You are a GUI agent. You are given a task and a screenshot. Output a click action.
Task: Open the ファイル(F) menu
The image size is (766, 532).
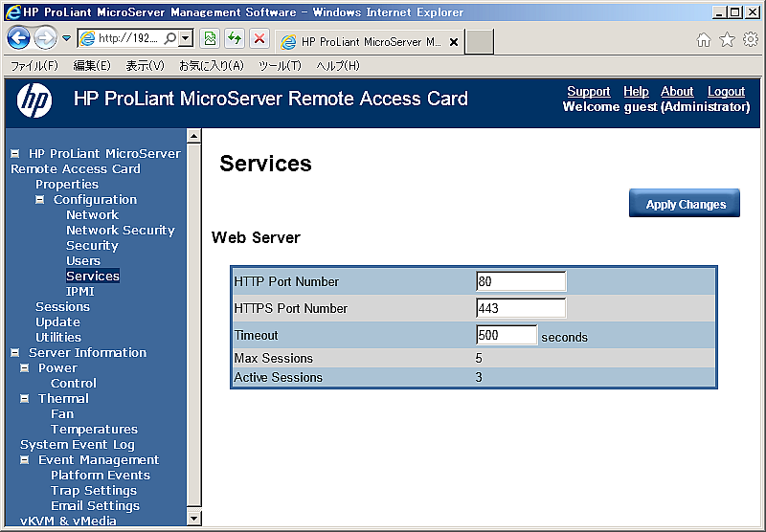point(34,65)
